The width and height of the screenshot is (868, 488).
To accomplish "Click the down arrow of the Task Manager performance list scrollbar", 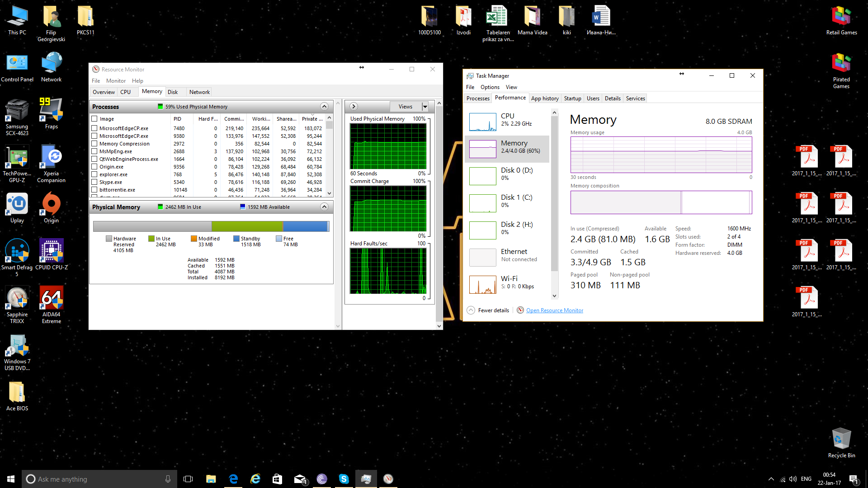I will tap(555, 296).
